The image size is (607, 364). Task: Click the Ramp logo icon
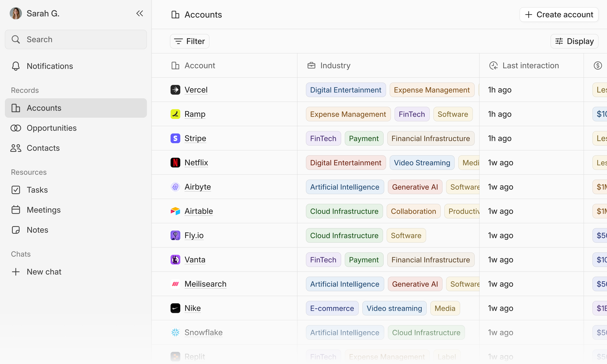pos(175,114)
